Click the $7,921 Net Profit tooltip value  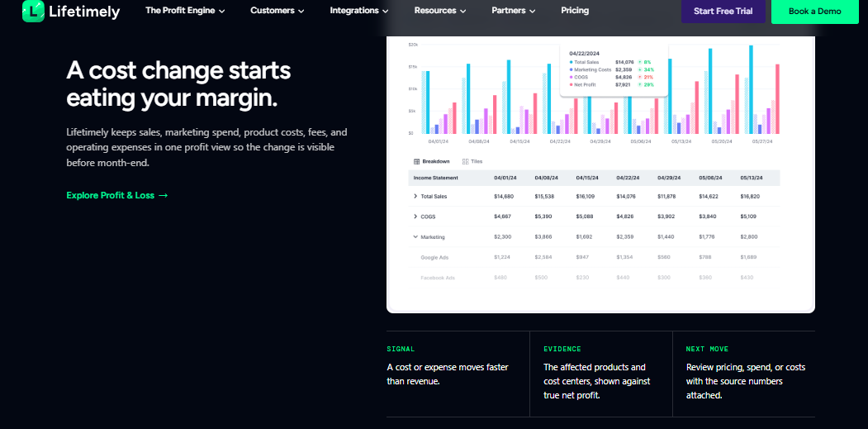pyautogui.click(x=624, y=85)
